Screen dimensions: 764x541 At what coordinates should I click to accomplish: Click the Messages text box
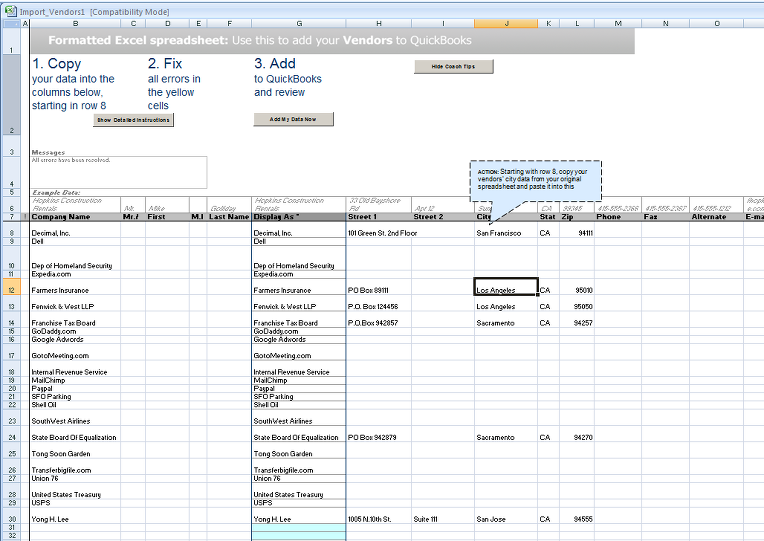[x=118, y=172]
